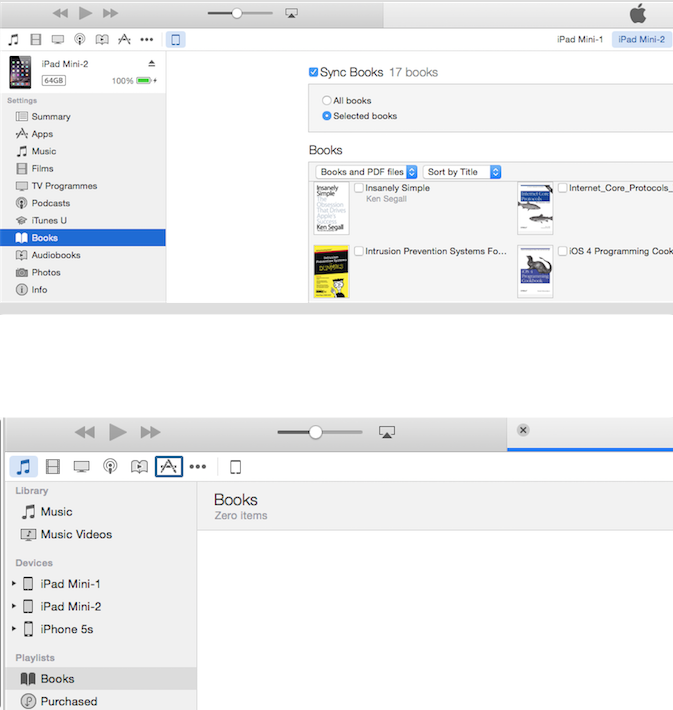
Task: Adjust the volume slider in the bottom iTunes window
Action: [320, 432]
